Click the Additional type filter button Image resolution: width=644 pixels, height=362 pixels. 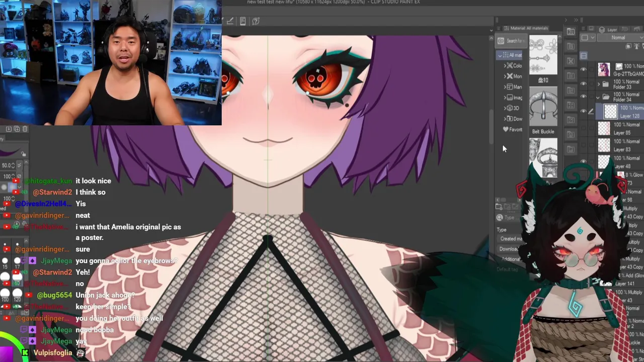pyautogui.click(x=510, y=259)
